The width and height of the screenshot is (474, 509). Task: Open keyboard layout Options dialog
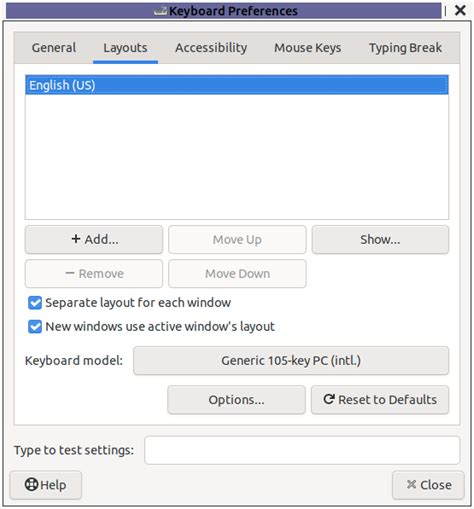(x=236, y=400)
